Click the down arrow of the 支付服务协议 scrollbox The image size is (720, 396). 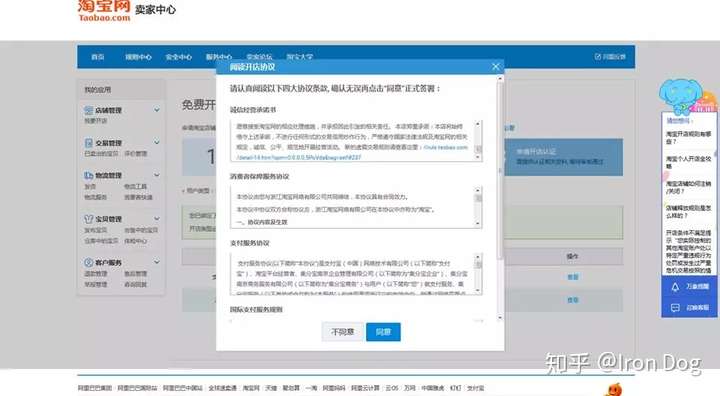pos(478,290)
